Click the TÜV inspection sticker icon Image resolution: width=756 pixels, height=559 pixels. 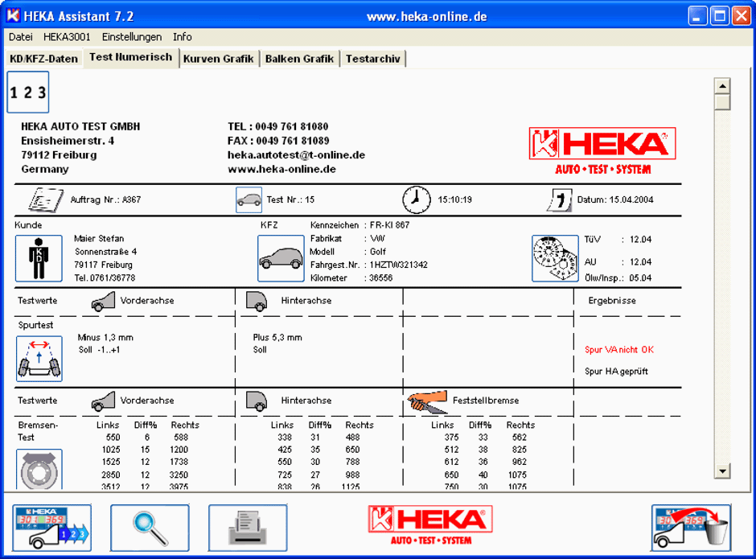tap(555, 258)
